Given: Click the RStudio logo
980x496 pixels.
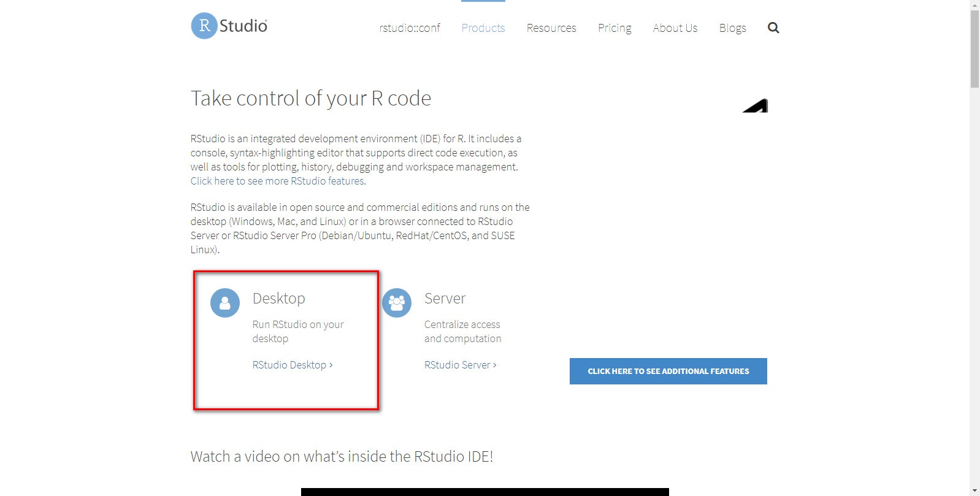Looking at the screenshot, I should tap(229, 26).
